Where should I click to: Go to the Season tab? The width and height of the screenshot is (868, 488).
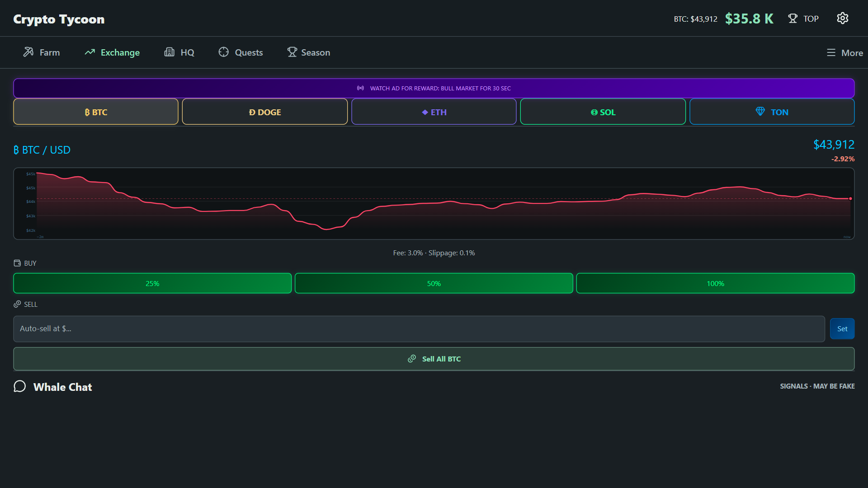coord(309,52)
